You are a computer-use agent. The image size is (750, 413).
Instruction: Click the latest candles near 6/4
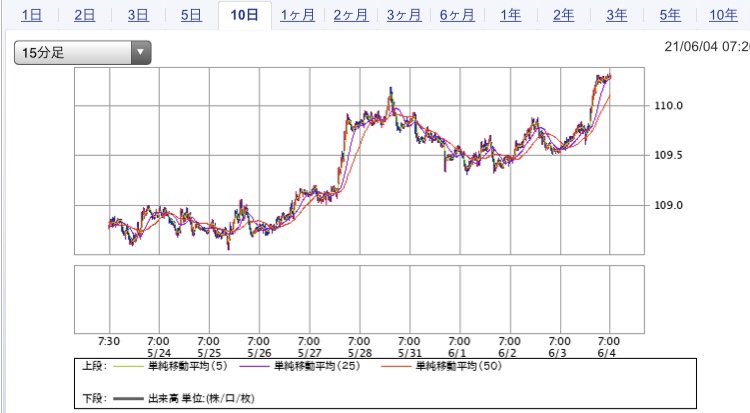604,78
